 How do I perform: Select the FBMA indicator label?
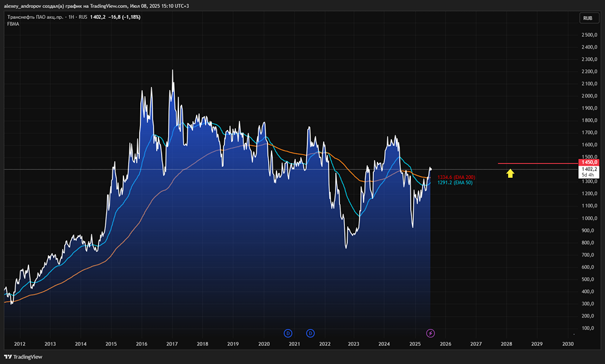13,24
